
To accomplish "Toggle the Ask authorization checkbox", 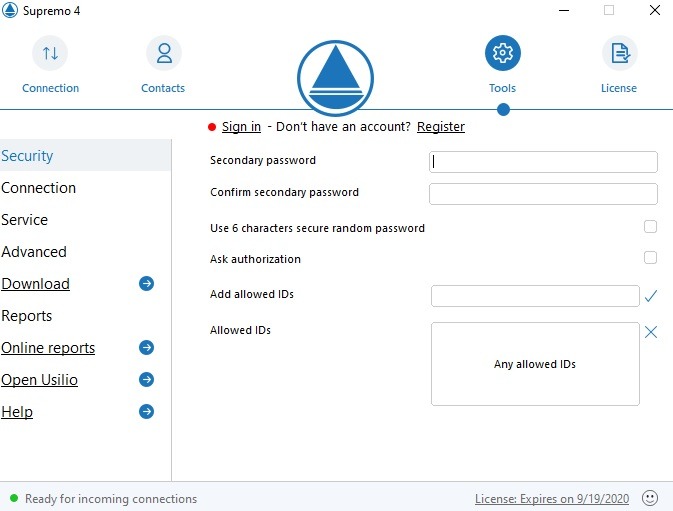I will [x=650, y=257].
